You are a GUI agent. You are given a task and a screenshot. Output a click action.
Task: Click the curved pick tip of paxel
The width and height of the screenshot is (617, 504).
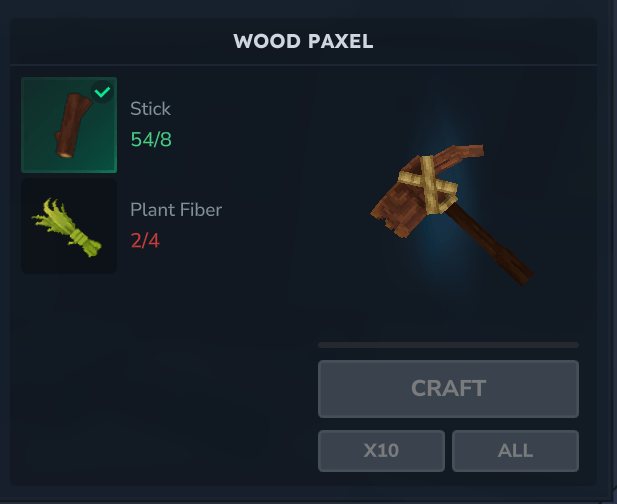pos(466,153)
